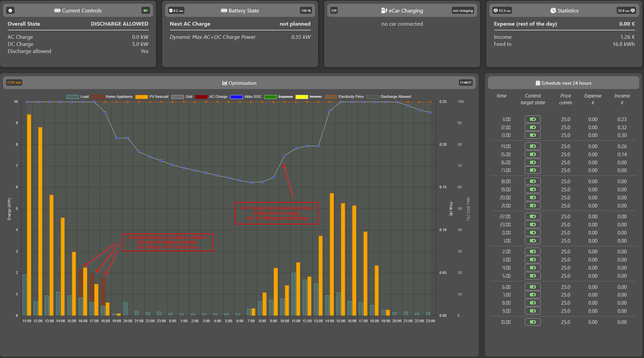Hide the PV forecast series via legend
Image resolution: width=644 pixels, height=358 pixels.
tap(159, 97)
